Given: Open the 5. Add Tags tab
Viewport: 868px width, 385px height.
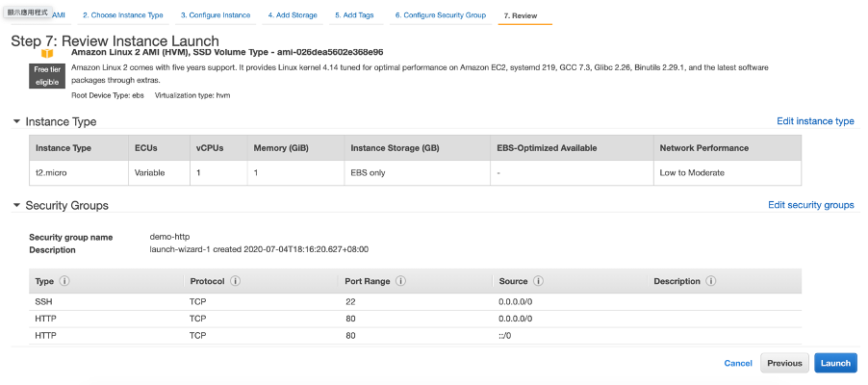Looking at the screenshot, I should [x=358, y=15].
